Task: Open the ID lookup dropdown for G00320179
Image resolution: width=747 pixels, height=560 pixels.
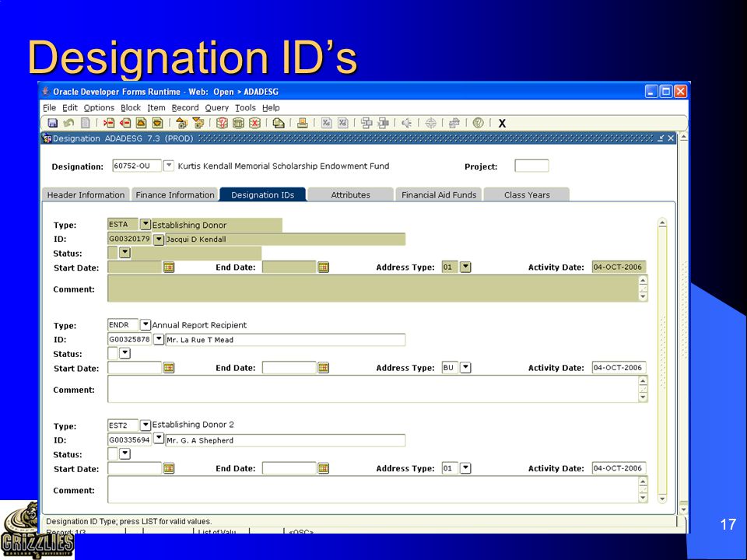Action: pyautogui.click(x=159, y=239)
